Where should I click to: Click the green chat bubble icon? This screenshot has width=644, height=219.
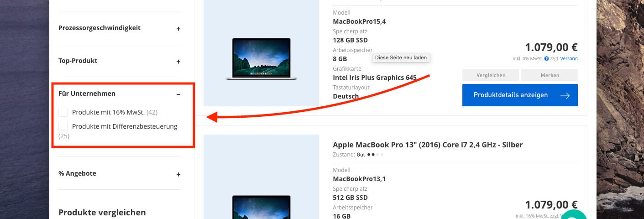(573, 214)
